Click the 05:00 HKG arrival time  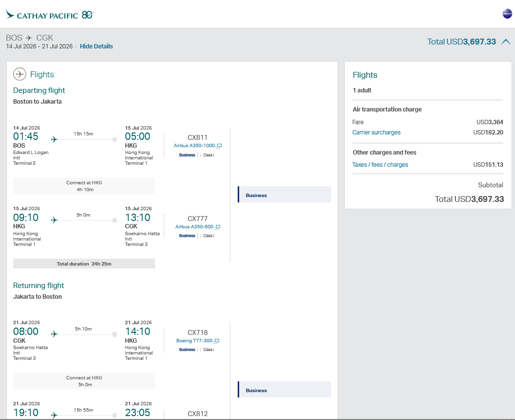(x=137, y=136)
